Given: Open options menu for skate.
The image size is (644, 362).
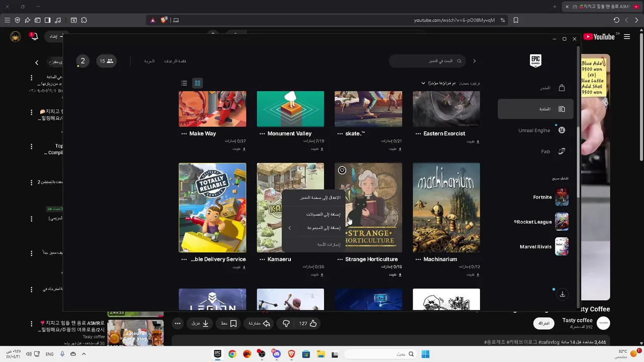Looking at the screenshot, I should click(x=340, y=134).
